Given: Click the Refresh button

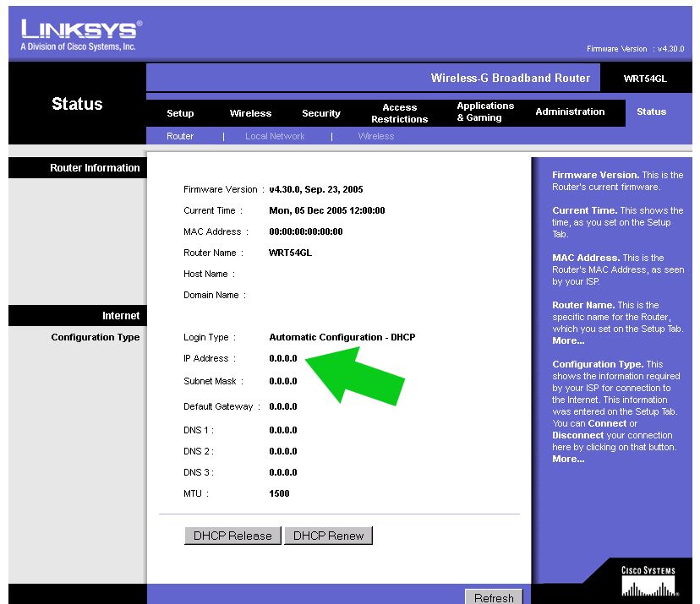Looking at the screenshot, I should pyautogui.click(x=494, y=597).
